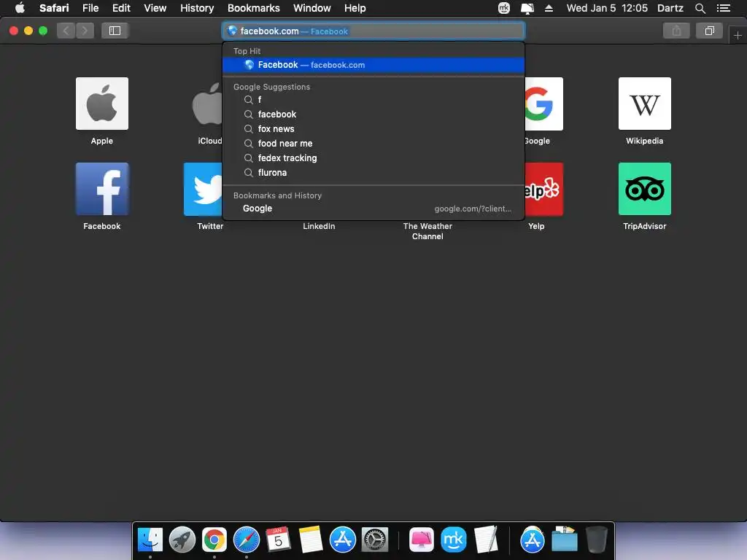Select the Facebook top hit suggestion

pyautogui.click(x=373, y=65)
